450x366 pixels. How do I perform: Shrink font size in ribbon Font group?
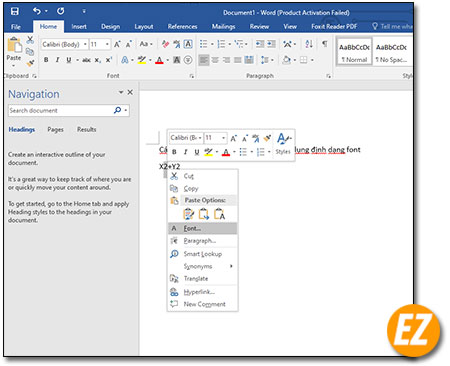point(129,44)
